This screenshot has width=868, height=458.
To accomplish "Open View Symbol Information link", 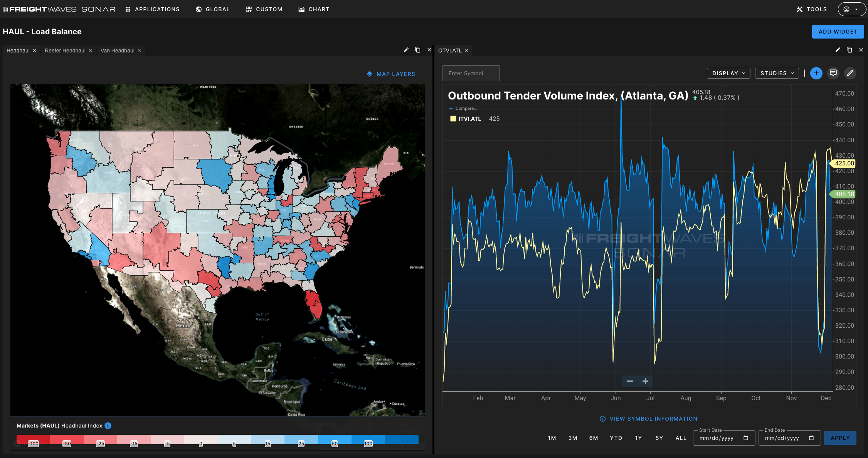I will click(649, 419).
